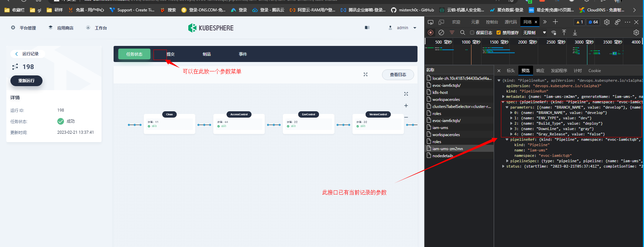Switch to 控制台 console tab
This screenshot has width=644, height=247.
492,22
